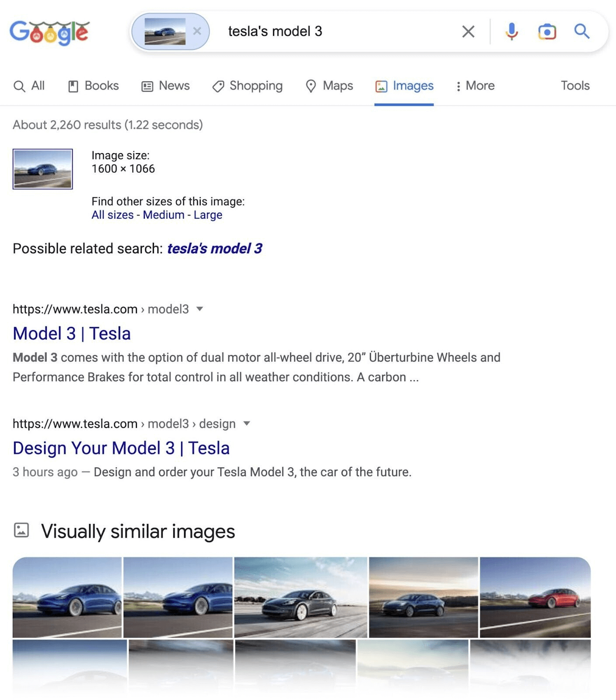Click the voice search microphone icon
Viewport: 616px width, 700px height.
coord(511,31)
